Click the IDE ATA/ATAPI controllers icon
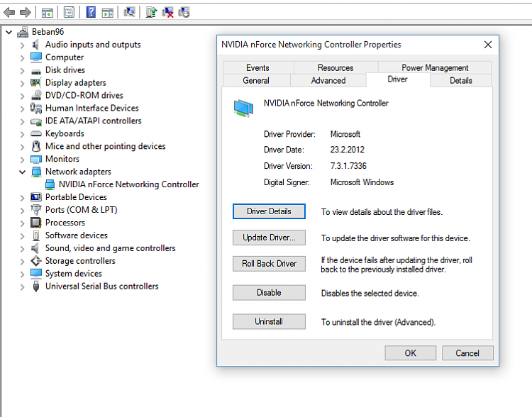The width and height of the screenshot is (532, 417). (36, 121)
